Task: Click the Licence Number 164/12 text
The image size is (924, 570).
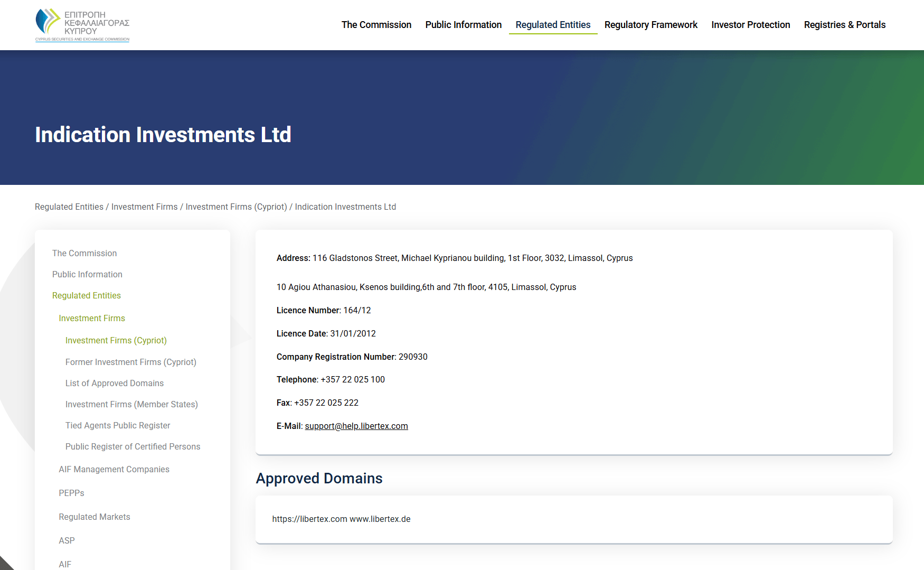Action: (x=324, y=311)
